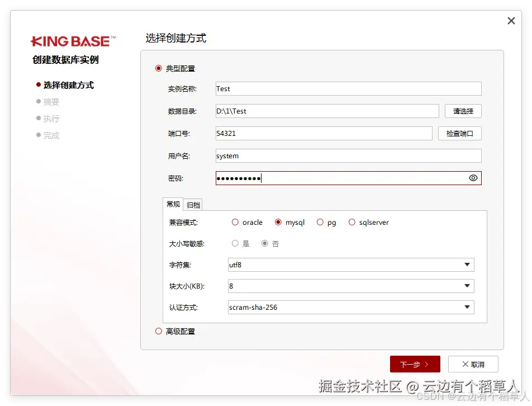532x406 pixels.
Task: Switch to the 常规 tab
Action: point(173,204)
